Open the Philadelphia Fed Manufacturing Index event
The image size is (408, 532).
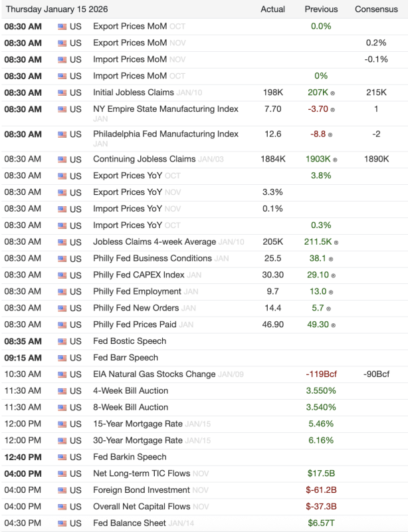tap(165, 134)
